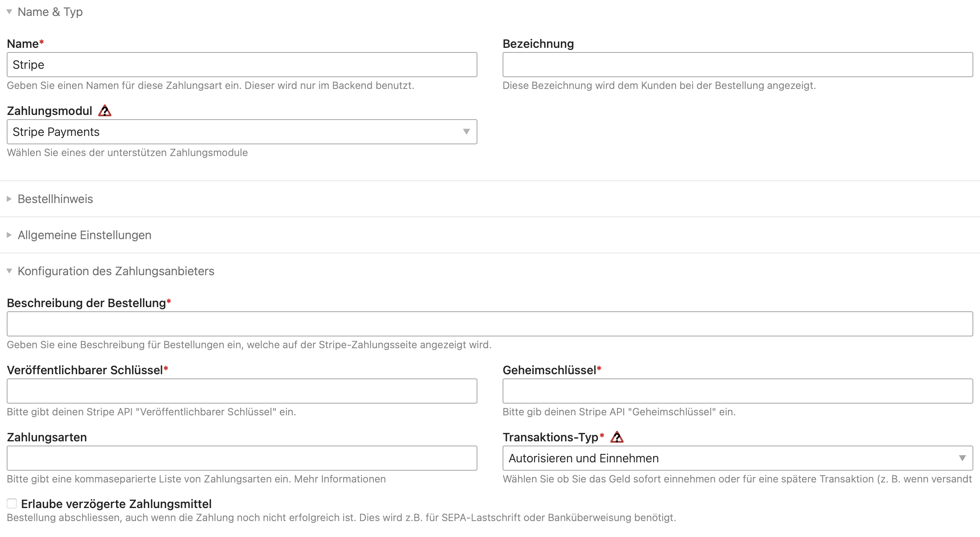Expand the Bestellhinweis section

(x=9, y=199)
